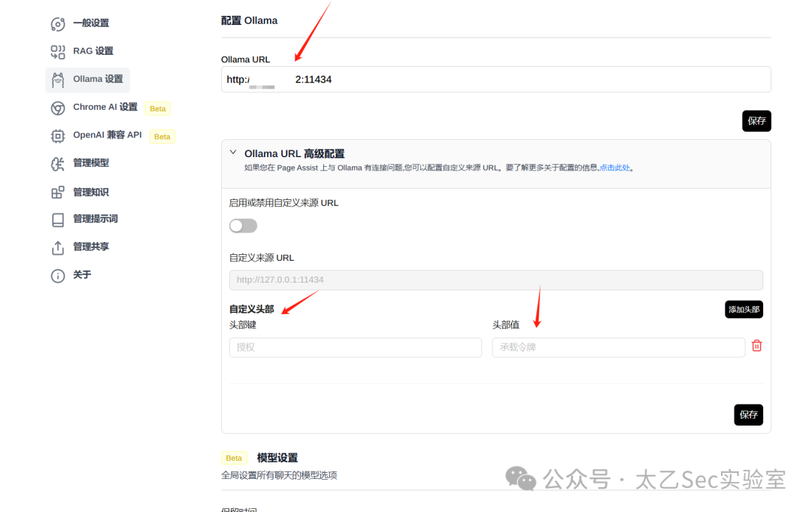
Task: Collapse the Ollama URL 高级配置 chevron
Action: (233, 152)
